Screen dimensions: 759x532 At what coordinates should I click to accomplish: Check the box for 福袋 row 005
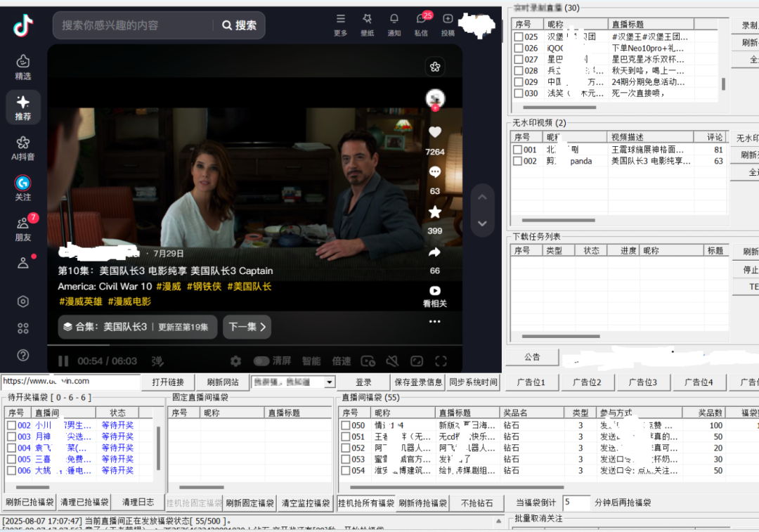12,460
